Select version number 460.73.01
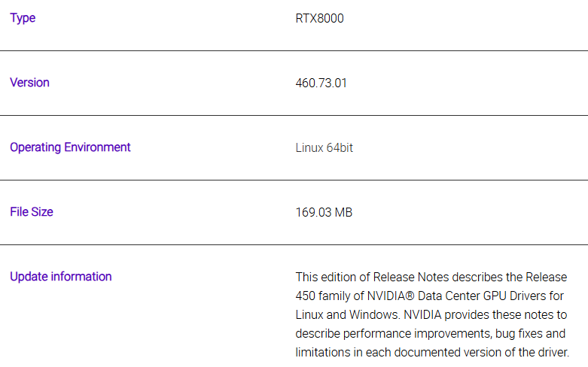588x367 pixels. (x=321, y=83)
